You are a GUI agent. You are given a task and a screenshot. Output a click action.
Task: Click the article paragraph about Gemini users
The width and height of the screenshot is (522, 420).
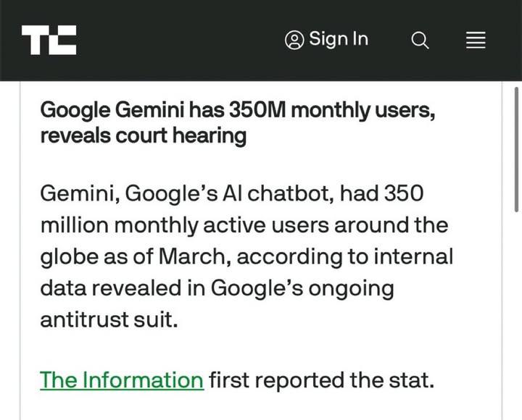[246, 256]
